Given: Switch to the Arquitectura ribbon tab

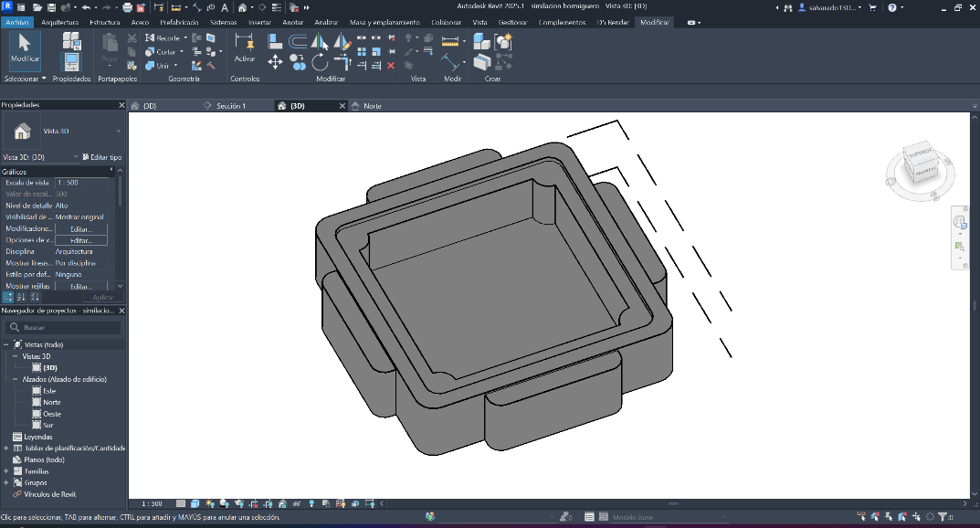Looking at the screenshot, I should 59,22.
